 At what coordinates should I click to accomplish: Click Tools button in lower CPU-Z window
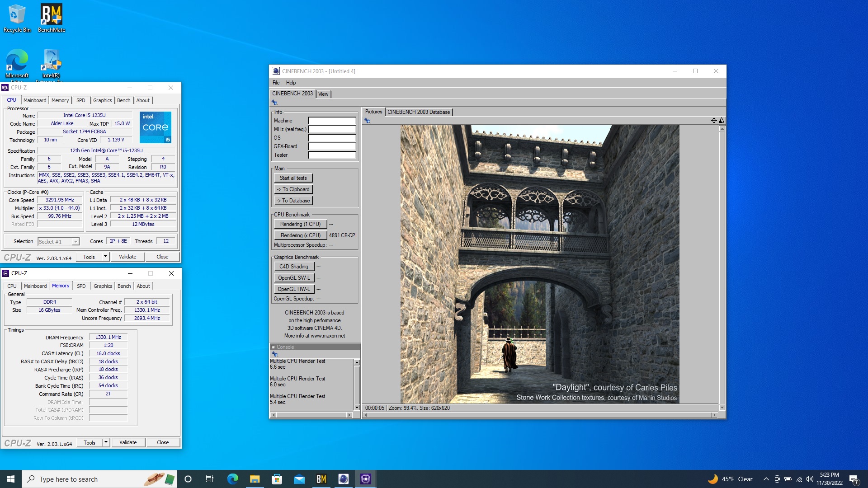coord(90,442)
